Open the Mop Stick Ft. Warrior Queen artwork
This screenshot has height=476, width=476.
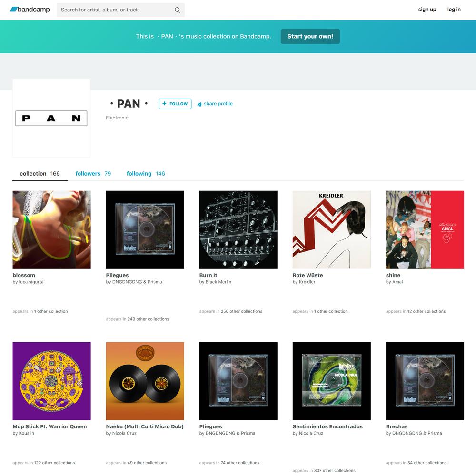[51, 381]
